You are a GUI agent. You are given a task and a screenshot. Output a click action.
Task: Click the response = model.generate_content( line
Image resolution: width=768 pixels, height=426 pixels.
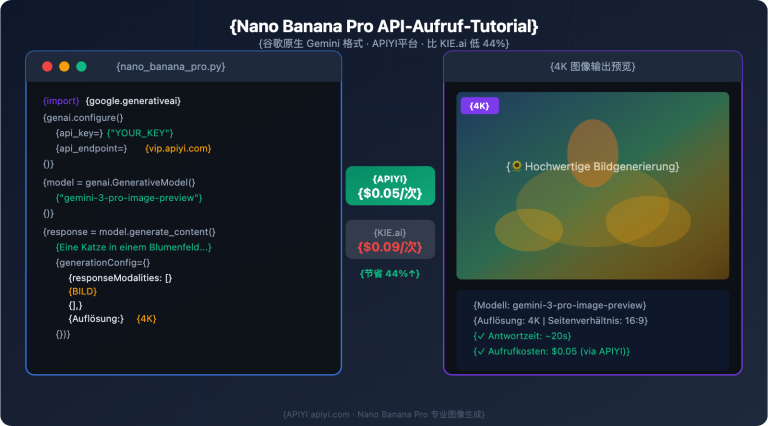tap(129, 232)
